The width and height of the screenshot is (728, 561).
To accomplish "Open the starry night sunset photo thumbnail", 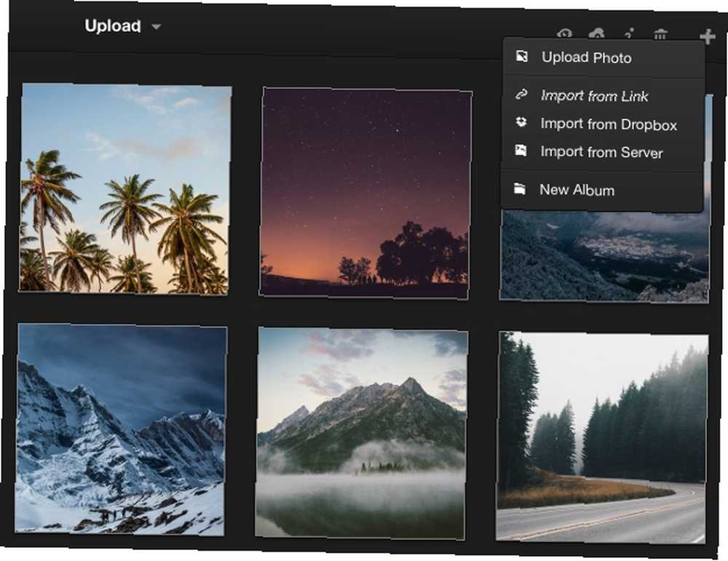I will click(365, 193).
